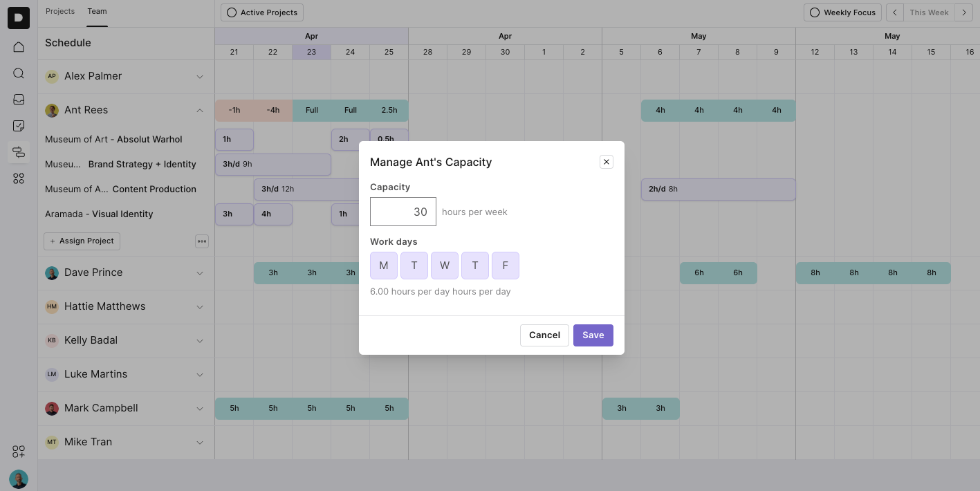Screen dimensions: 980x491
Task: Toggle Tuesday work day
Action: (414, 266)
